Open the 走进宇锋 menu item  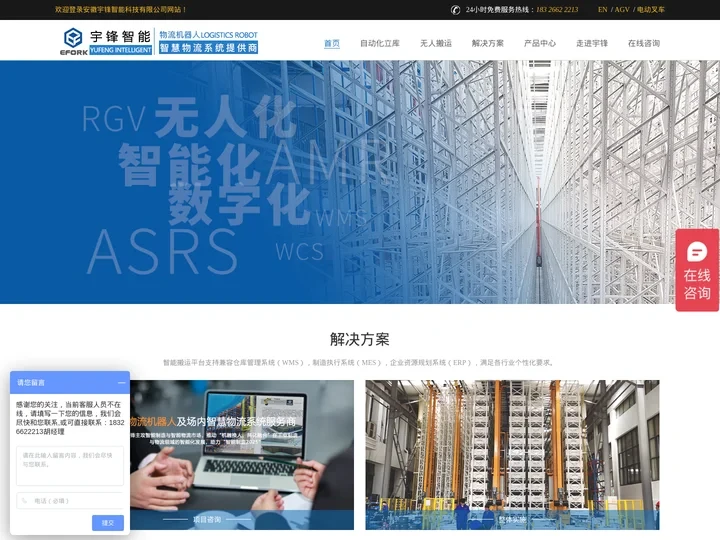point(592,43)
